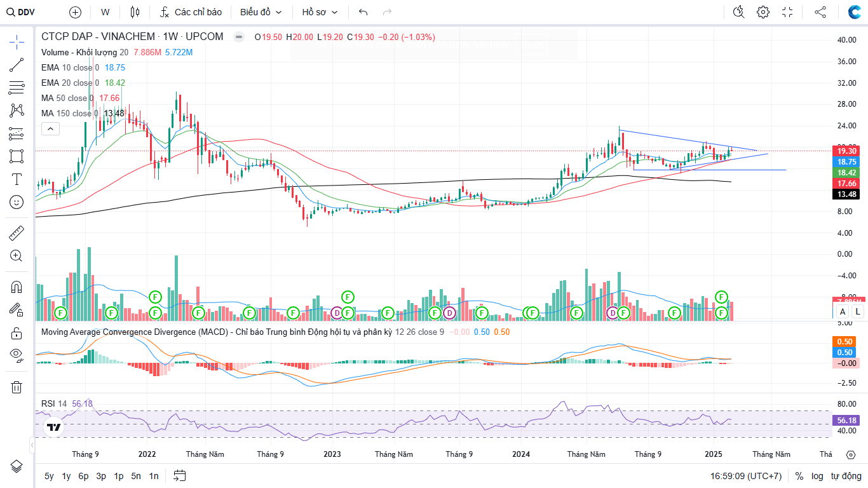Click the purple 56.18 RSI axis label
The height and width of the screenshot is (488, 868).
(847, 421)
